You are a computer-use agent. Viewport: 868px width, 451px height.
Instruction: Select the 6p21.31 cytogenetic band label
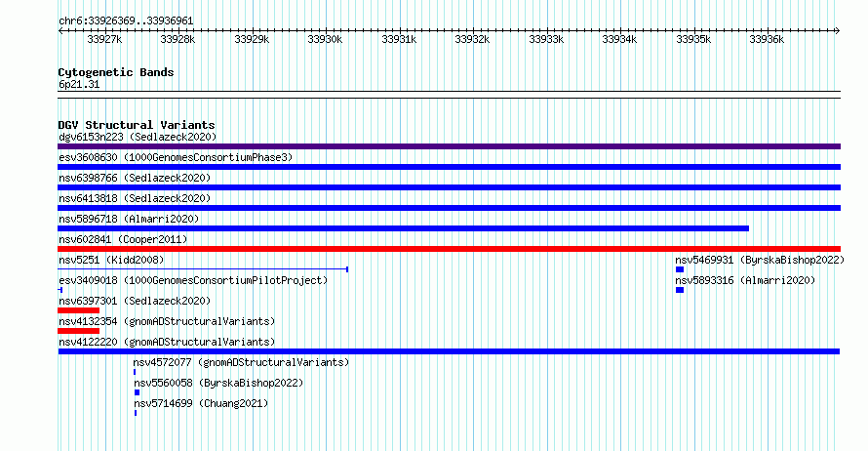[x=79, y=84]
